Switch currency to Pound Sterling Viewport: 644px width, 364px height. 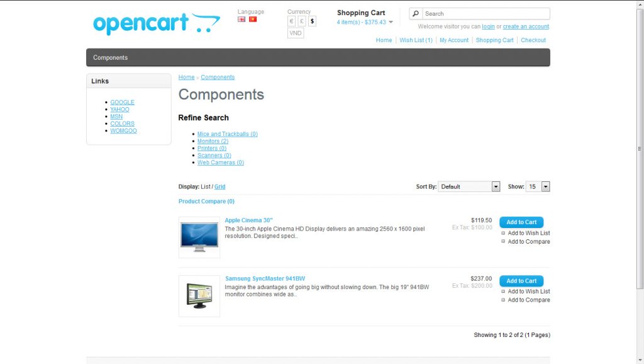pyautogui.click(x=301, y=21)
